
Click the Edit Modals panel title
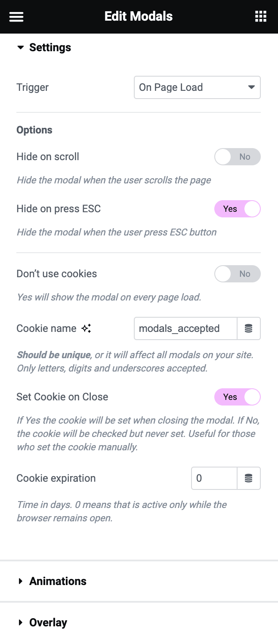[139, 17]
